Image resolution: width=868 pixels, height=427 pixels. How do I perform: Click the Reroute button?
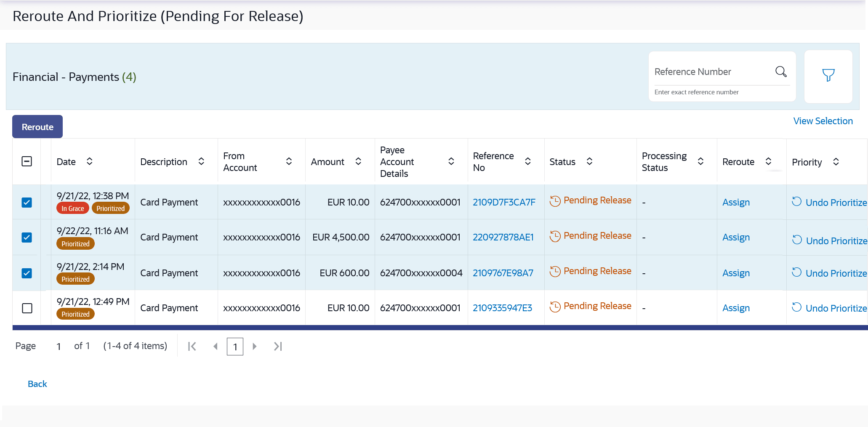pos(37,127)
